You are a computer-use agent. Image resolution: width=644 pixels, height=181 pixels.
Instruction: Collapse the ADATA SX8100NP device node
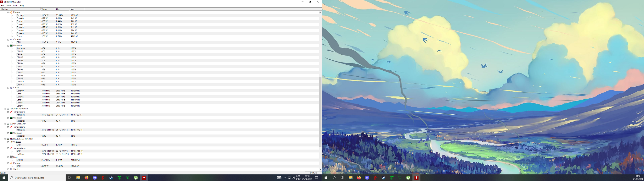(5, 124)
